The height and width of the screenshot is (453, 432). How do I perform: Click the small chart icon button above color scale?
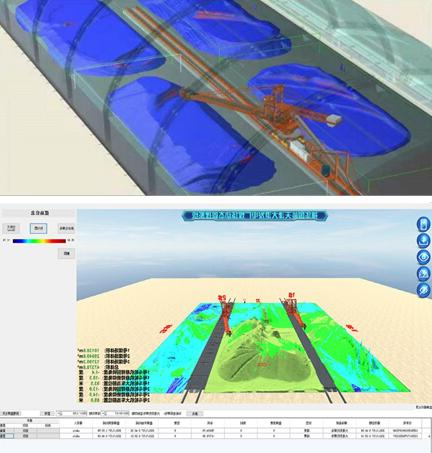tap(11, 228)
